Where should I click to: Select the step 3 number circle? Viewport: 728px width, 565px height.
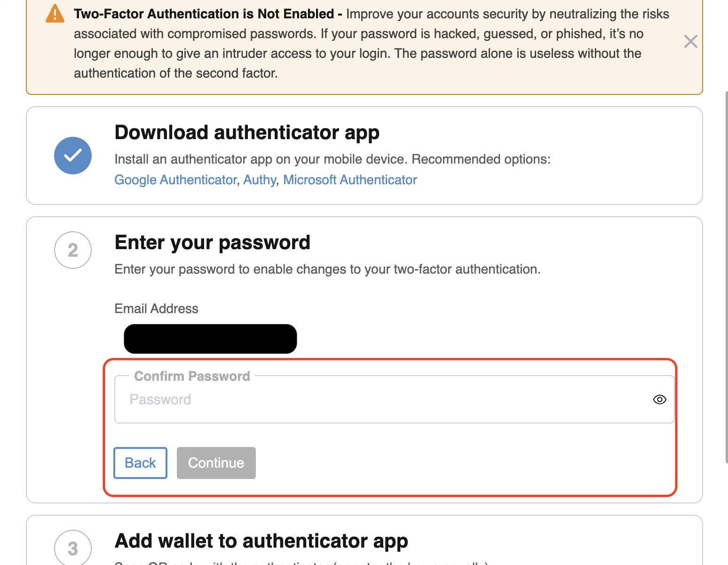(73, 548)
